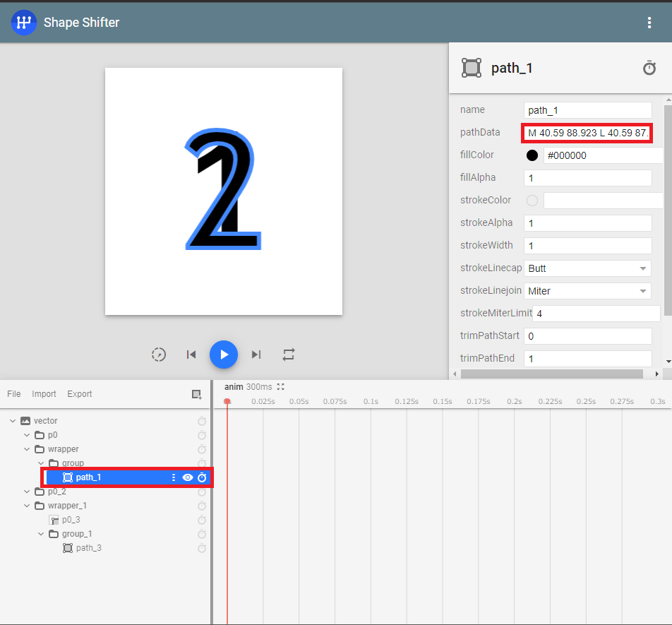Open the strokeLinecap Butt dropdown
The image size is (672, 625).
pyautogui.click(x=587, y=268)
